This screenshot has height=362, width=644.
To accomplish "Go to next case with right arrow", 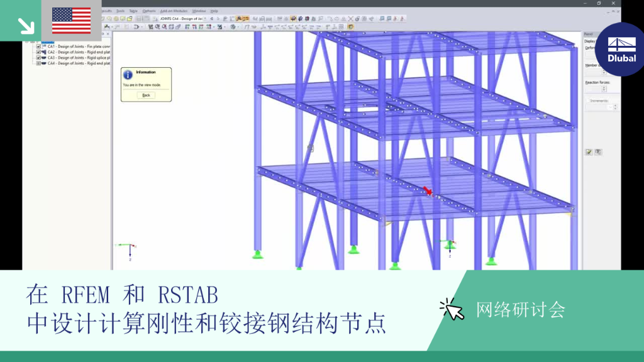I will [x=218, y=19].
